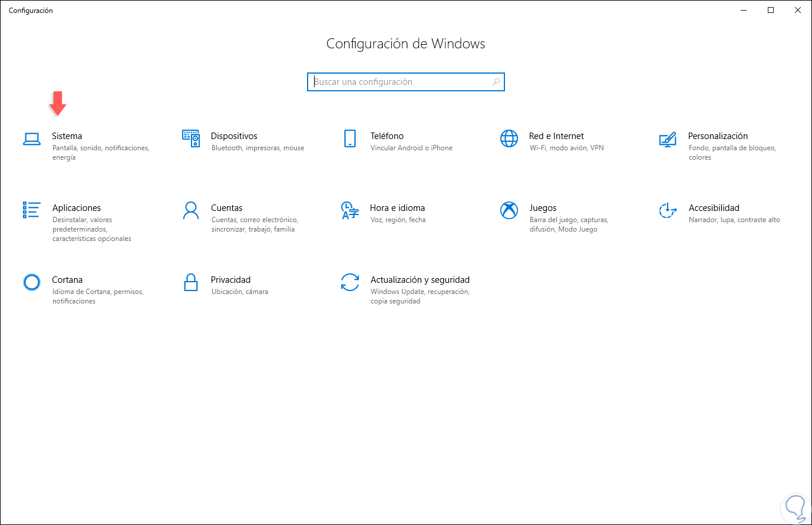
Task: Click the 'Narrador, lupa, contraste alto' description
Action: pyautogui.click(x=734, y=220)
